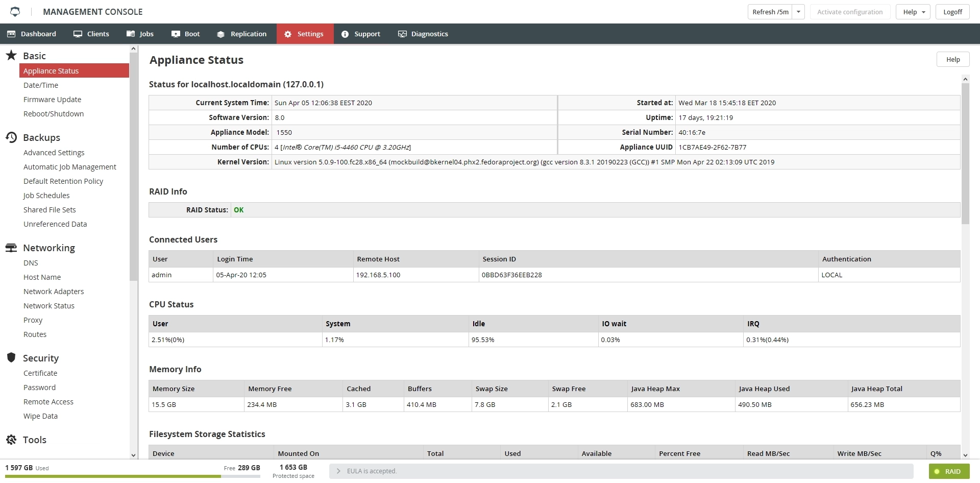Go to the Jobs tab
Viewport: 980px width, 483px height.
pos(140,34)
